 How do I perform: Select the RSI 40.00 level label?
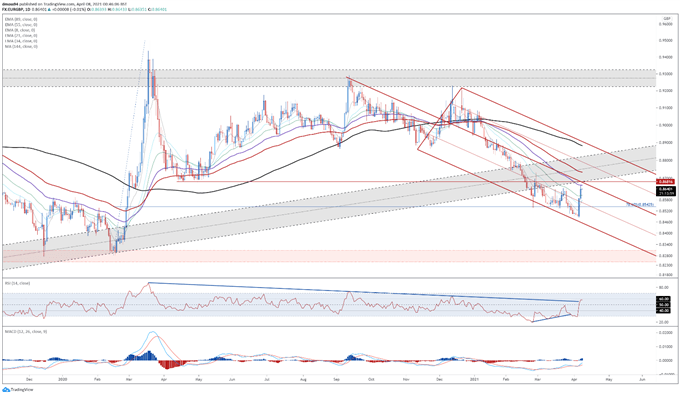(x=665, y=310)
